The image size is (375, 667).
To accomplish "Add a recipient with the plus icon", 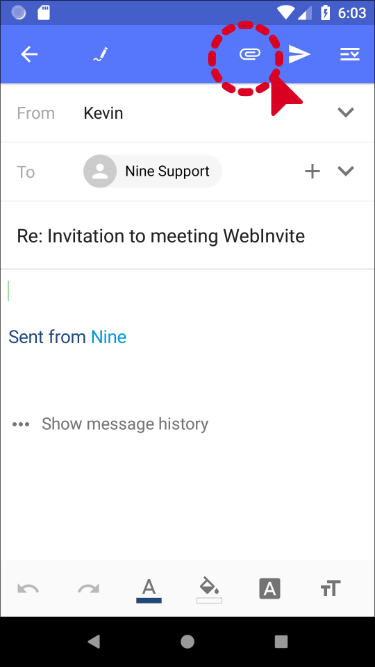I will (312, 171).
